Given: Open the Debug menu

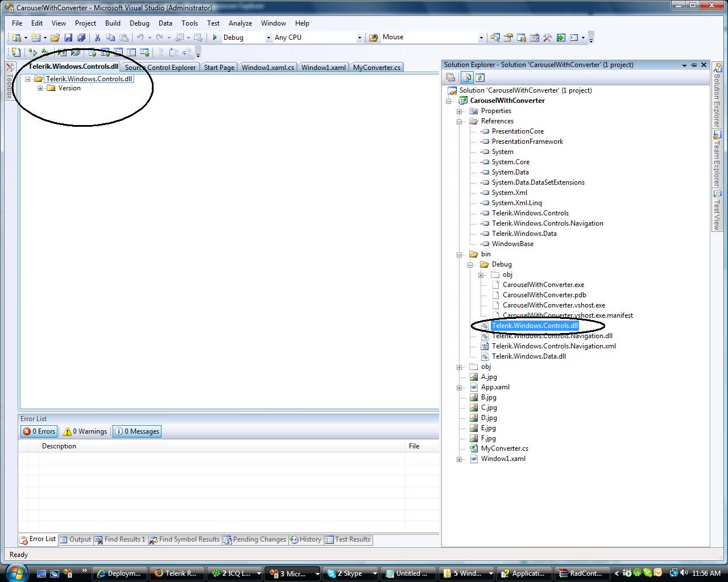Looking at the screenshot, I should 139,23.
